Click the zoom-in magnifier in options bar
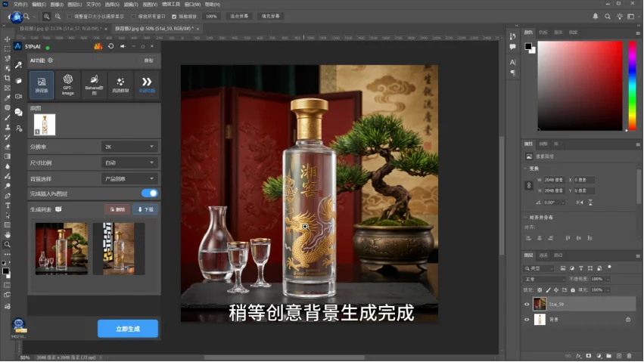Viewport: 644px width, 362px height. (46, 17)
